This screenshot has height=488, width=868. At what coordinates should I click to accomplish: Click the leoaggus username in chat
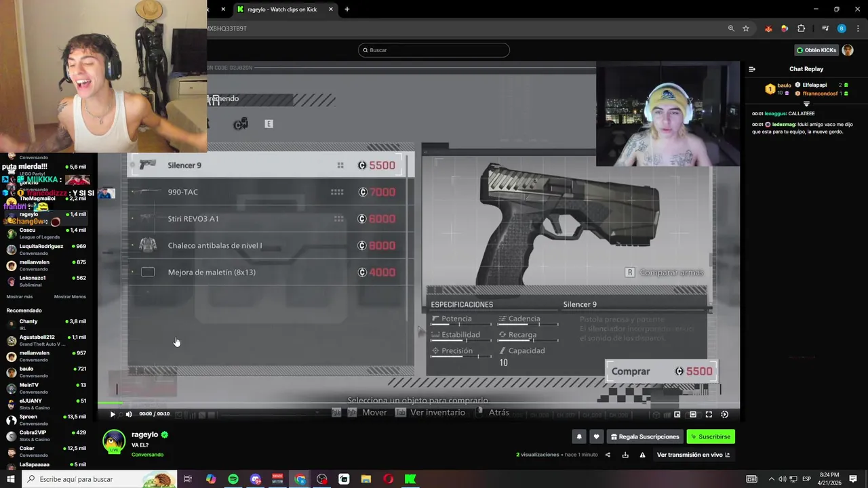[x=775, y=114]
